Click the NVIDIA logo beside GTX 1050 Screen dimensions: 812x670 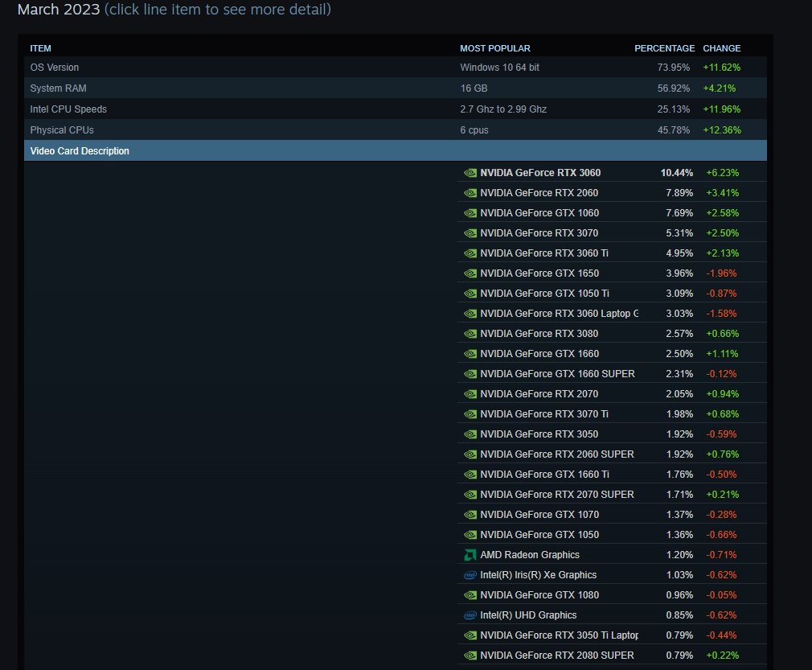(470, 535)
